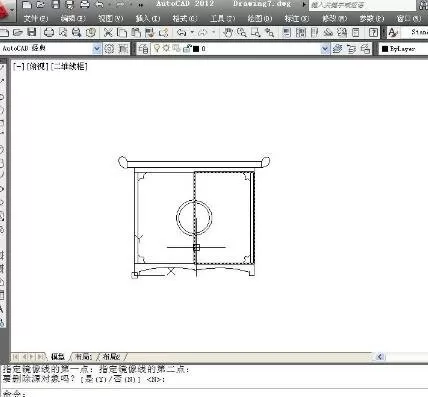Toggle the Markup Set Manager palette

click(x=342, y=32)
